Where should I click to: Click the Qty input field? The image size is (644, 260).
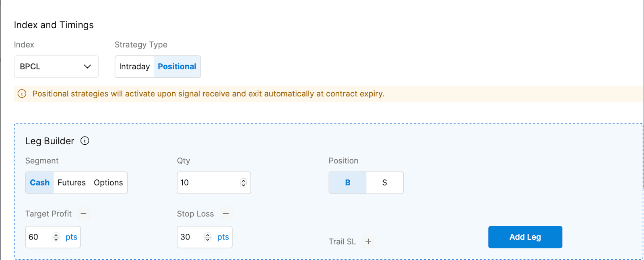(x=205, y=183)
